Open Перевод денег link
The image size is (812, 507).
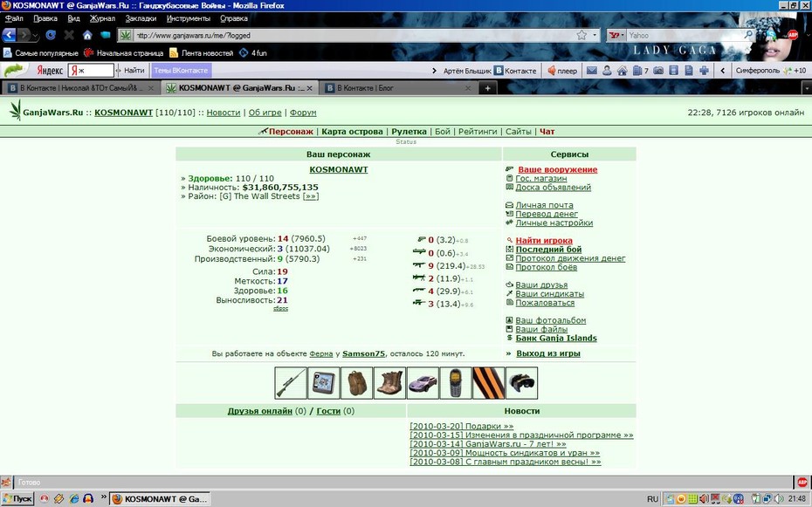(547, 214)
